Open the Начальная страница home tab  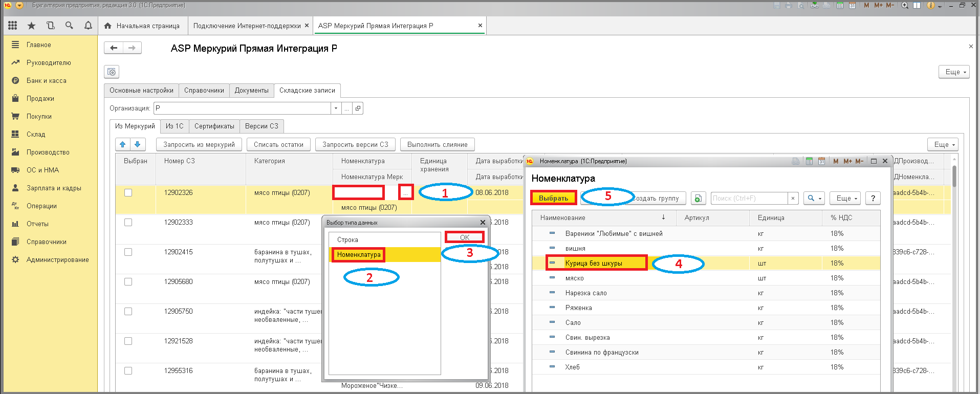[142, 26]
